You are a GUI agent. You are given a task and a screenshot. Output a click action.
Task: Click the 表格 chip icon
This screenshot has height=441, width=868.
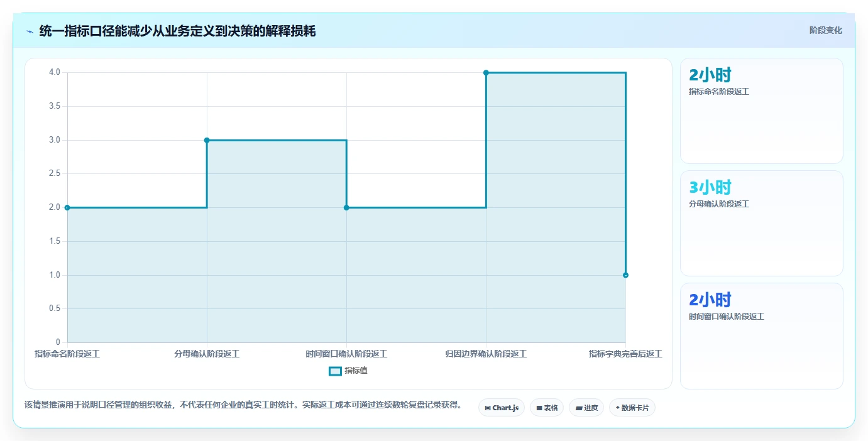pyautogui.click(x=539, y=408)
